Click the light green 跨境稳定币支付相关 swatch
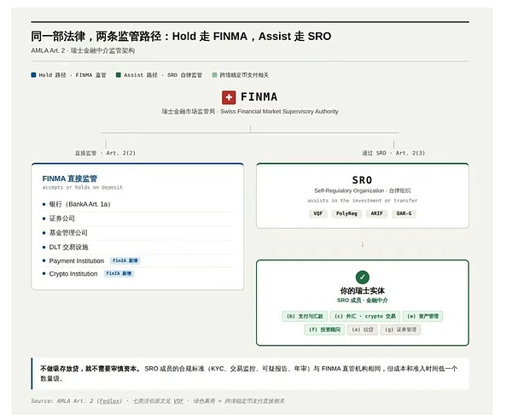Image resolution: width=512 pixels, height=420 pixels. [214, 75]
